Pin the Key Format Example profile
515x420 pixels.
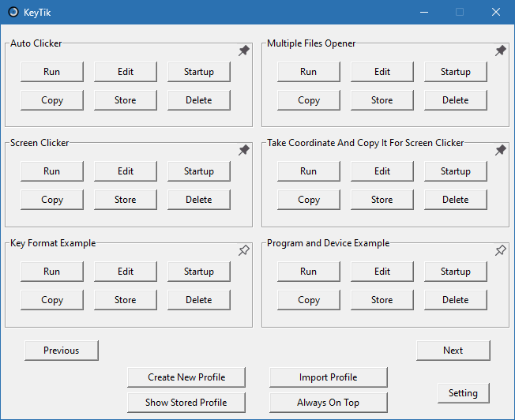(x=244, y=250)
